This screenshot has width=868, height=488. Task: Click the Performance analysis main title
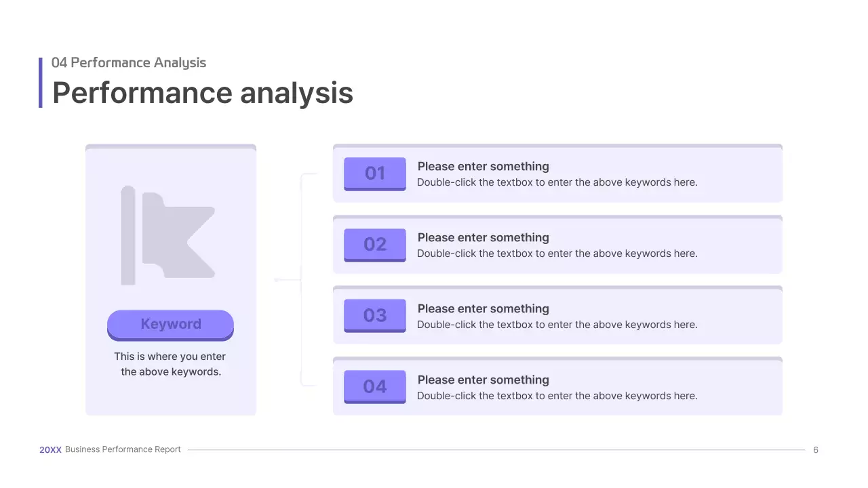click(x=203, y=93)
